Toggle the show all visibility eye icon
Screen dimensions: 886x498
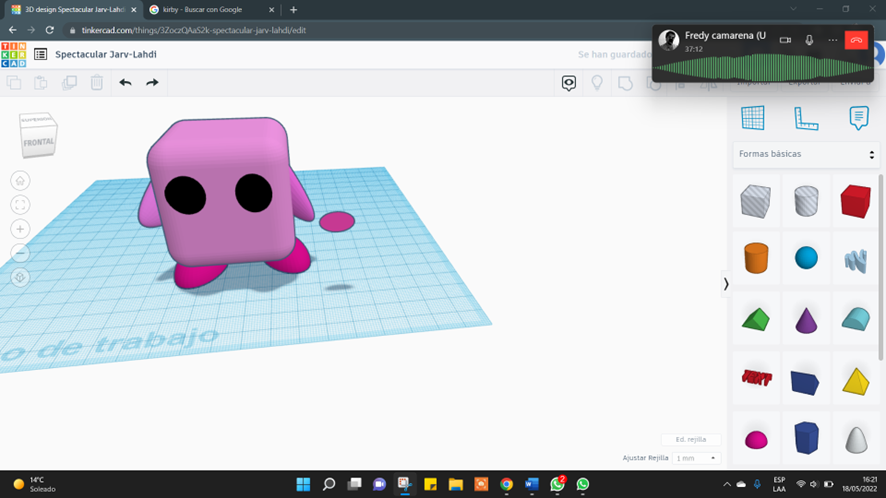569,83
